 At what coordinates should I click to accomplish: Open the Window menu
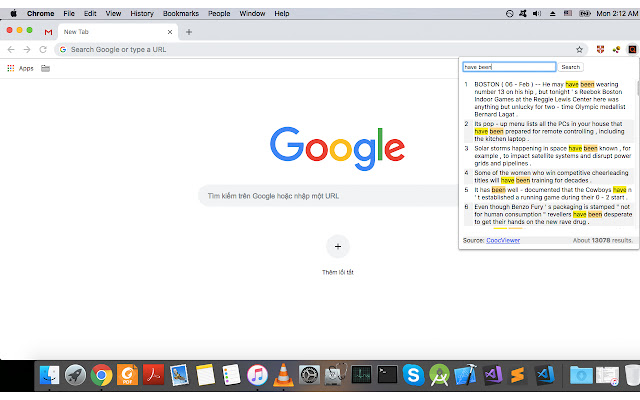[x=252, y=13]
